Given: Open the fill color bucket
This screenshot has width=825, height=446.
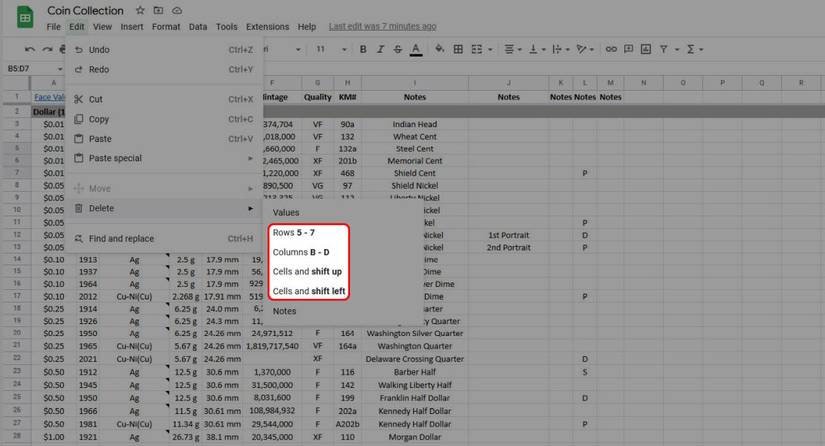Looking at the screenshot, I should (x=439, y=49).
